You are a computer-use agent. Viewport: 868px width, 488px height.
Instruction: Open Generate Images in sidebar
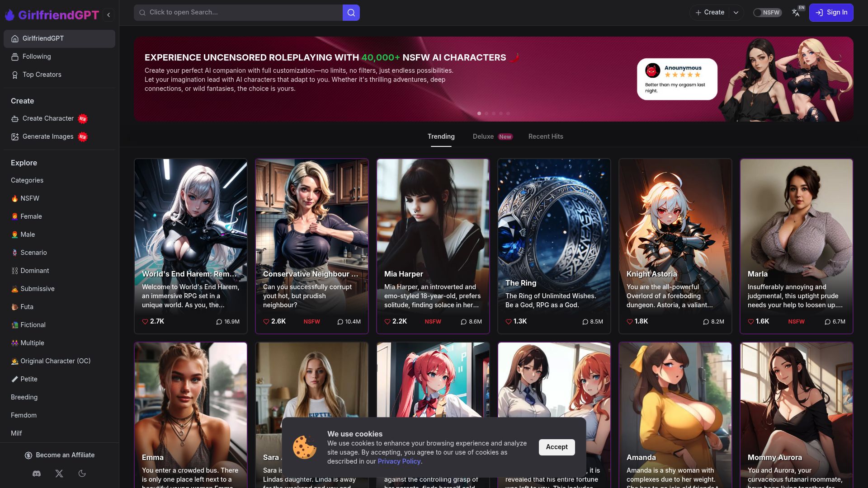click(x=59, y=136)
